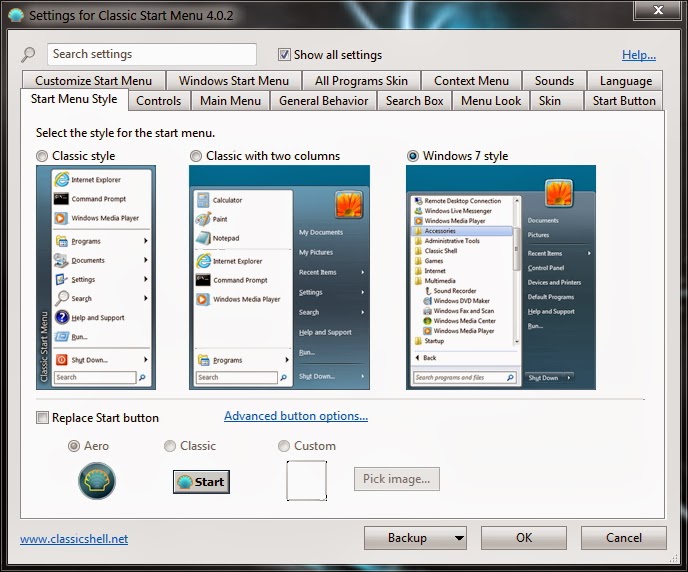Select the Start Menu Style tab
The width and height of the screenshot is (688, 572).
point(74,99)
